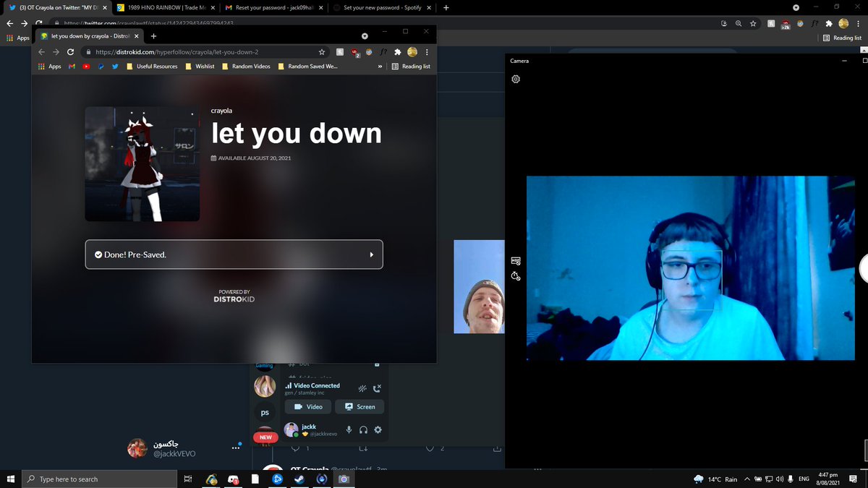Disconnect from the Discord voice call
Viewport: 868px width, 488px height.
coord(377,388)
